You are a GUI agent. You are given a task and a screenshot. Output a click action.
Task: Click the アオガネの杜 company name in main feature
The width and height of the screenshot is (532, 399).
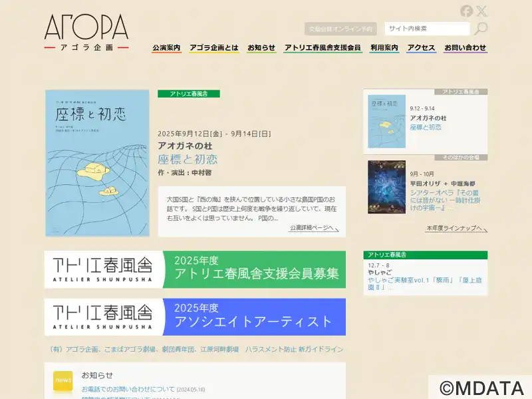click(185, 146)
